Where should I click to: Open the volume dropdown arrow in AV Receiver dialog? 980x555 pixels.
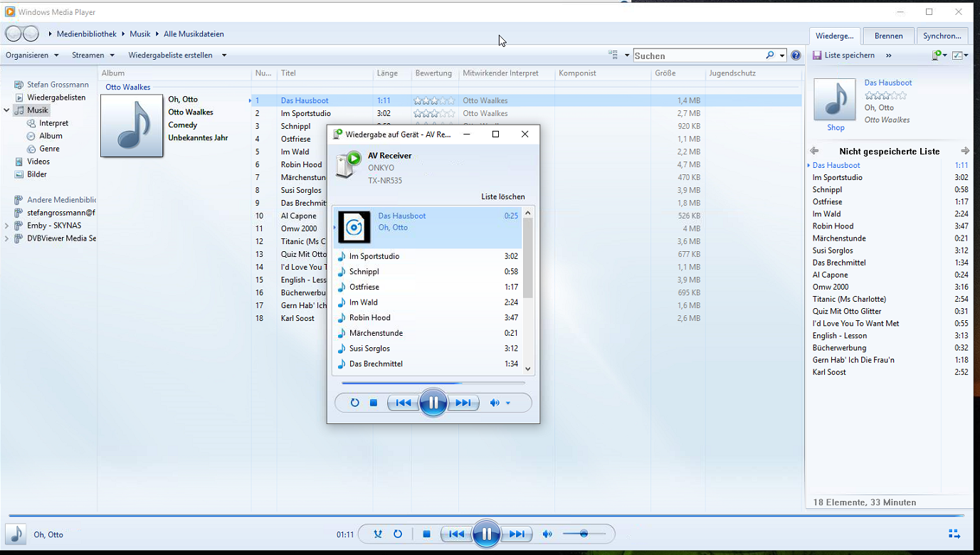pyautogui.click(x=507, y=403)
